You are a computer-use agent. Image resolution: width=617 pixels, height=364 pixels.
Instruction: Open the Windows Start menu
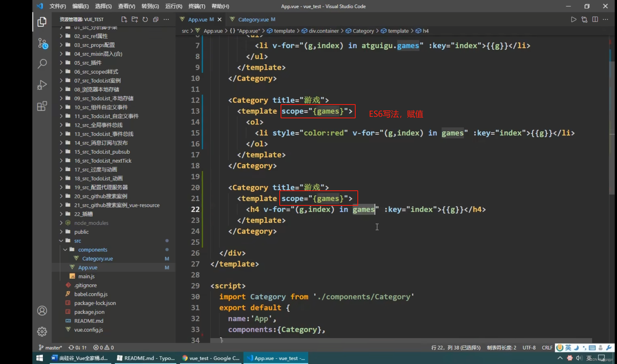[x=40, y=358]
